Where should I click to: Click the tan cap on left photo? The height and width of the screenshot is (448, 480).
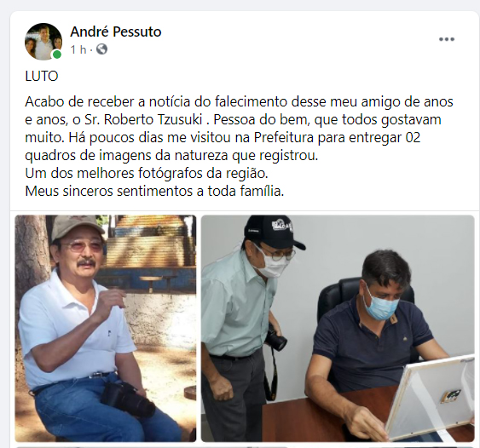click(x=77, y=227)
